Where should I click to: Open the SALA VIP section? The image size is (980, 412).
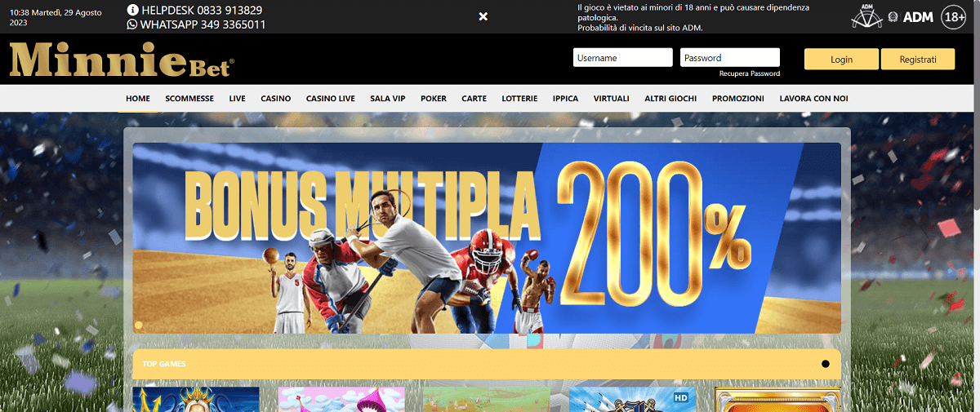coord(388,98)
